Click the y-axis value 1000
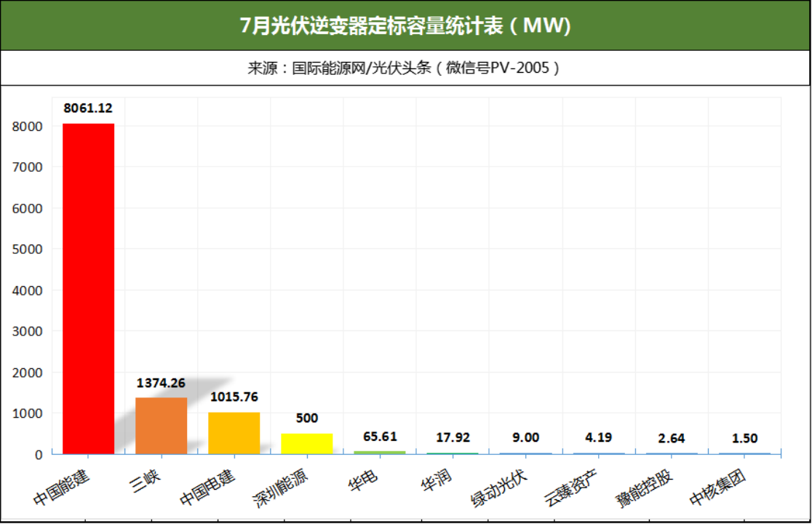This screenshot has height=524, width=812. click(x=28, y=413)
